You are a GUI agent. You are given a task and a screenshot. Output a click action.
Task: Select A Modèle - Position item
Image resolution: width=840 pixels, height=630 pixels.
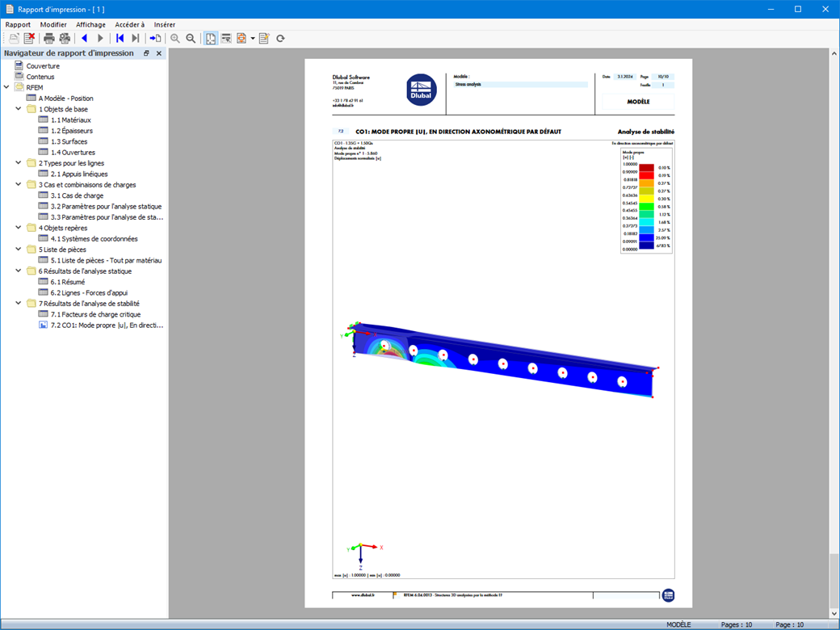(66, 98)
